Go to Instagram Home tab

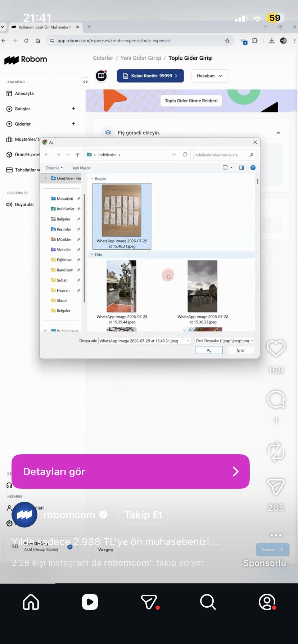(x=31, y=602)
